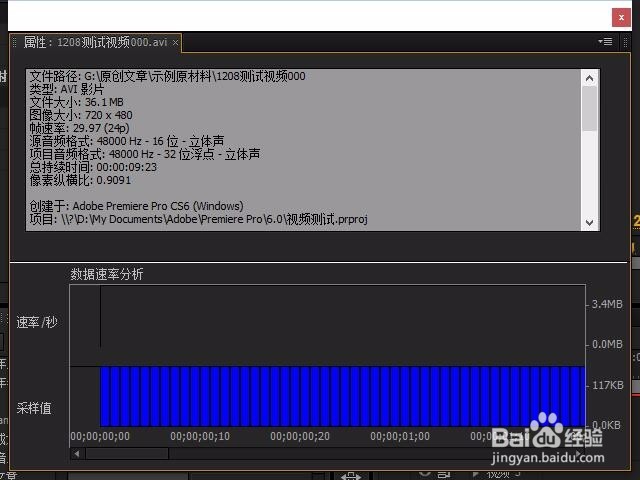
Task: Click the pixel aspect ratio text 0.9091
Action: [x=80, y=180]
